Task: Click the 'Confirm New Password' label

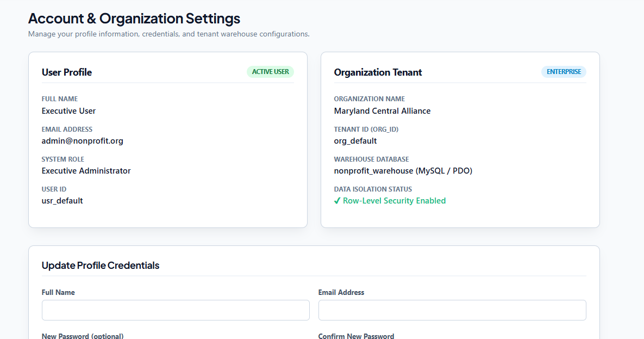Action: tap(356, 336)
